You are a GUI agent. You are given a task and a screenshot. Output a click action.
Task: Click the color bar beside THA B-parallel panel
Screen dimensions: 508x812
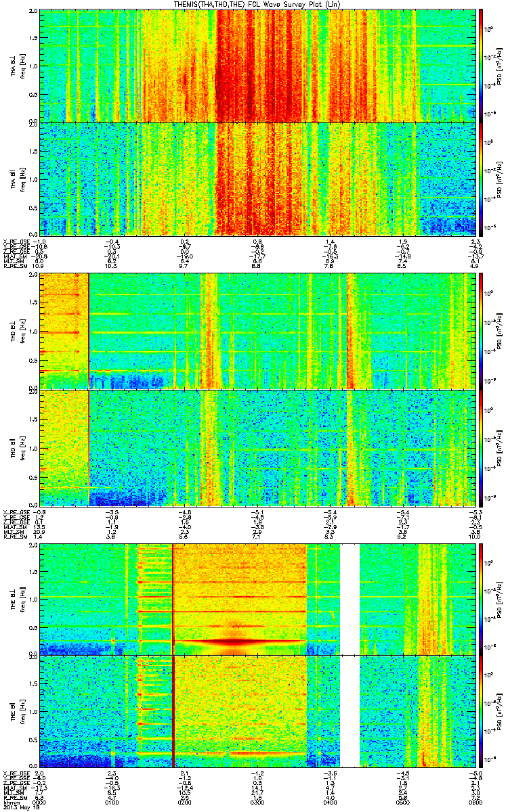[481, 179]
